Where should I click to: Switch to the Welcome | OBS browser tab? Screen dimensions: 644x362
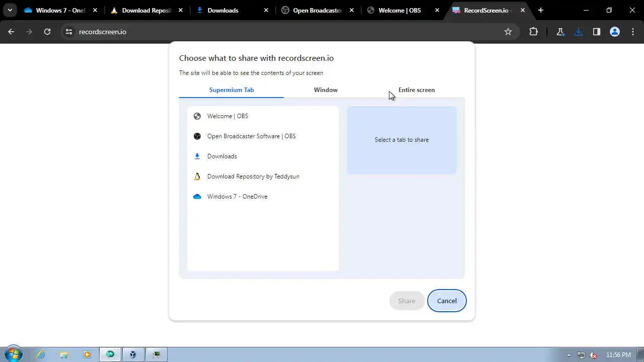(x=404, y=10)
